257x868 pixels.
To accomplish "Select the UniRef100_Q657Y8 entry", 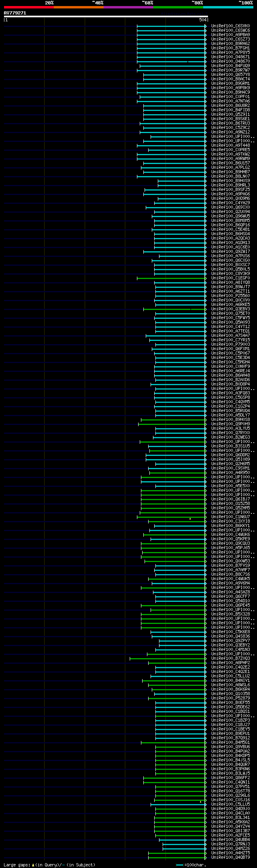I will 230,74.
